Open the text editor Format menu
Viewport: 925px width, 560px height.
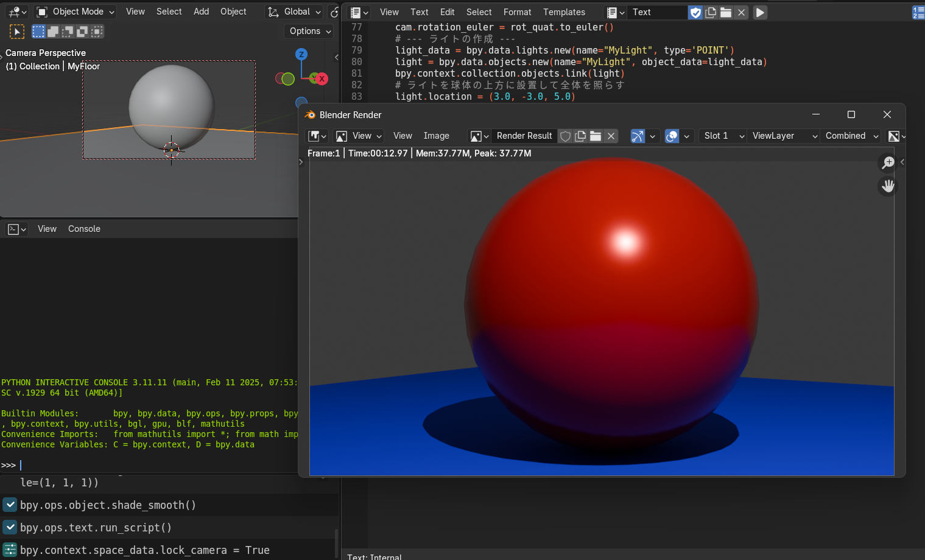(x=517, y=12)
